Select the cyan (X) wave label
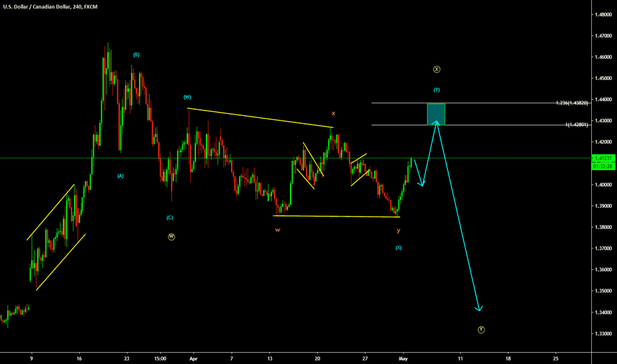This screenshot has height=364, width=617. tap(399, 248)
